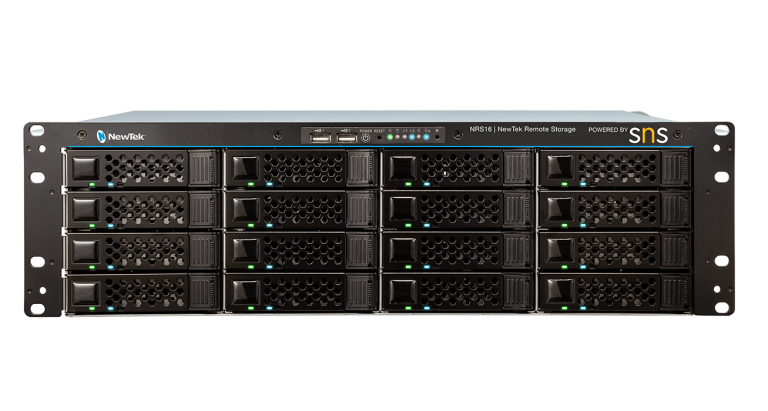Select the second-row drive tray in third column
Image resolution: width=768 pixels, height=411 pixels.
pyautogui.click(x=457, y=210)
